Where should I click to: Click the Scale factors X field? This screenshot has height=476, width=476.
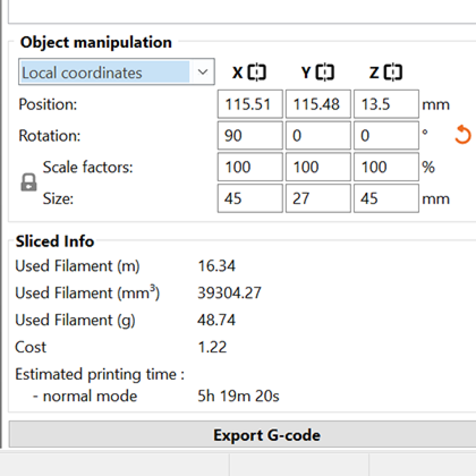pos(250,167)
